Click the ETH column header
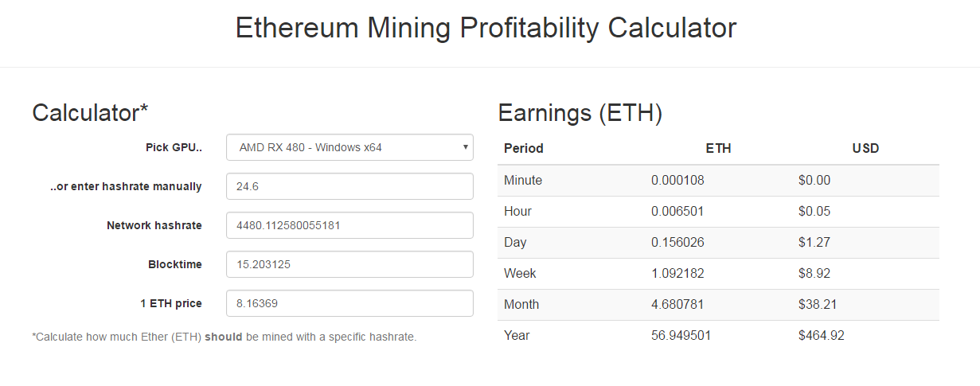The height and width of the screenshot is (386, 980). click(718, 148)
